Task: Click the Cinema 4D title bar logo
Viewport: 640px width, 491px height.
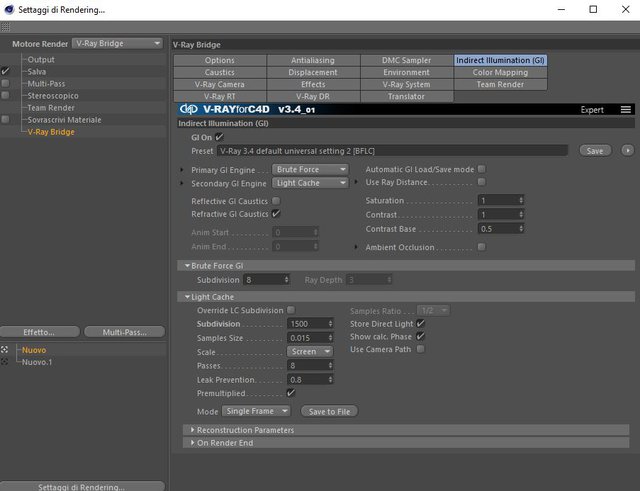Action: [x=9, y=9]
